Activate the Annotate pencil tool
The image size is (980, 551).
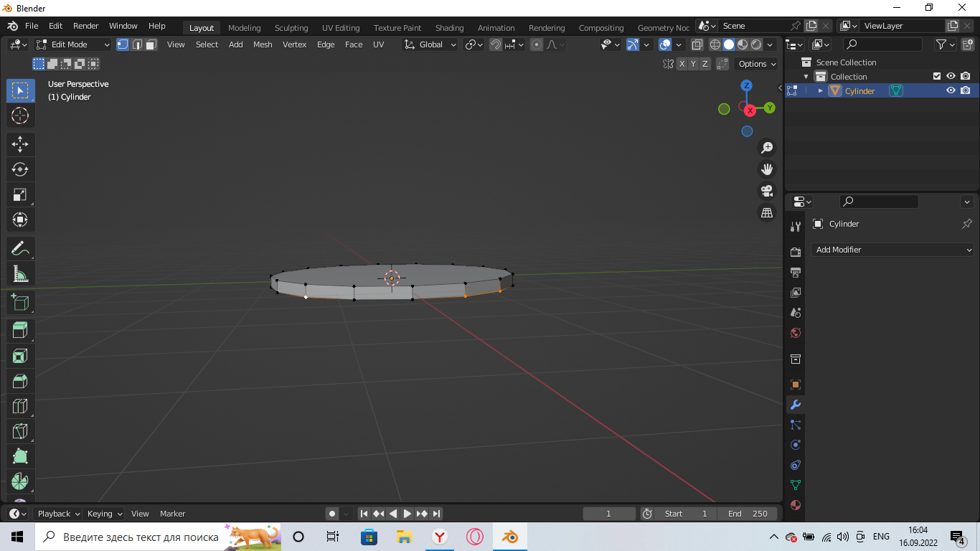(x=20, y=248)
